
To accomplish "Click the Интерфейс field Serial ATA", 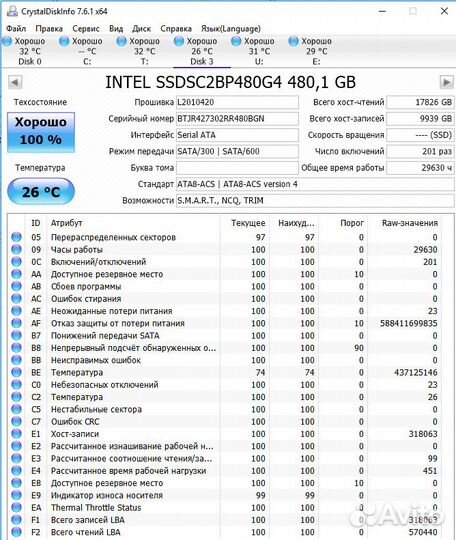I will pos(237,135).
